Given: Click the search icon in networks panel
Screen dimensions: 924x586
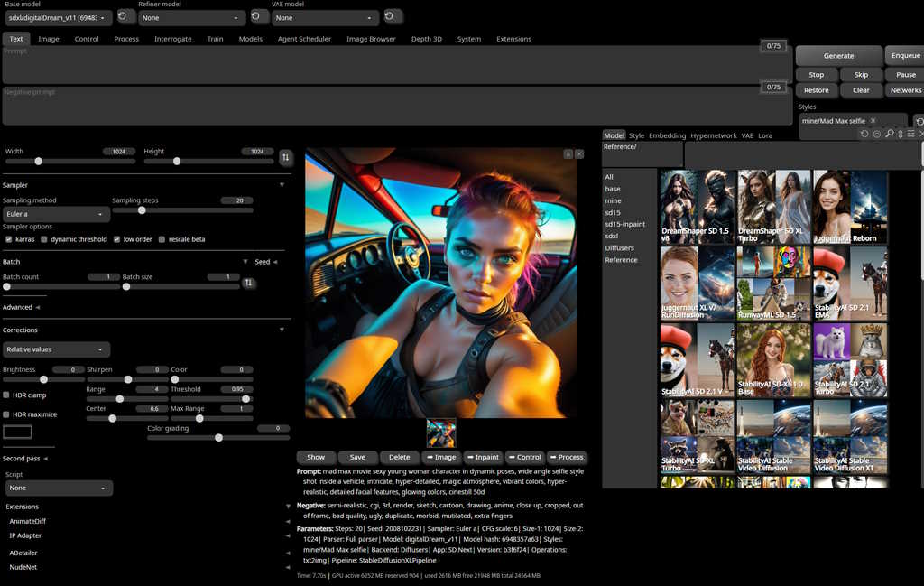Looking at the screenshot, I should [889, 134].
